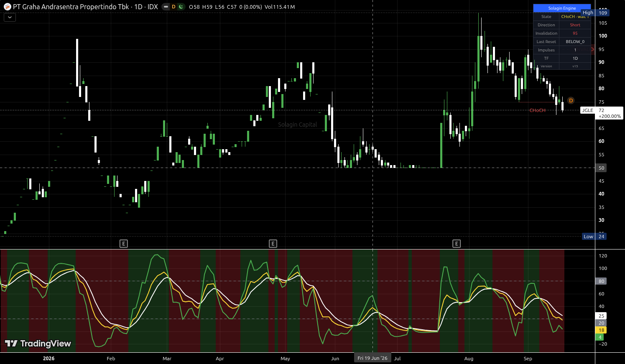The height and width of the screenshot is (364, 625).
Task: Click the orange dividend D marker on chart
Action: point(571,101)
